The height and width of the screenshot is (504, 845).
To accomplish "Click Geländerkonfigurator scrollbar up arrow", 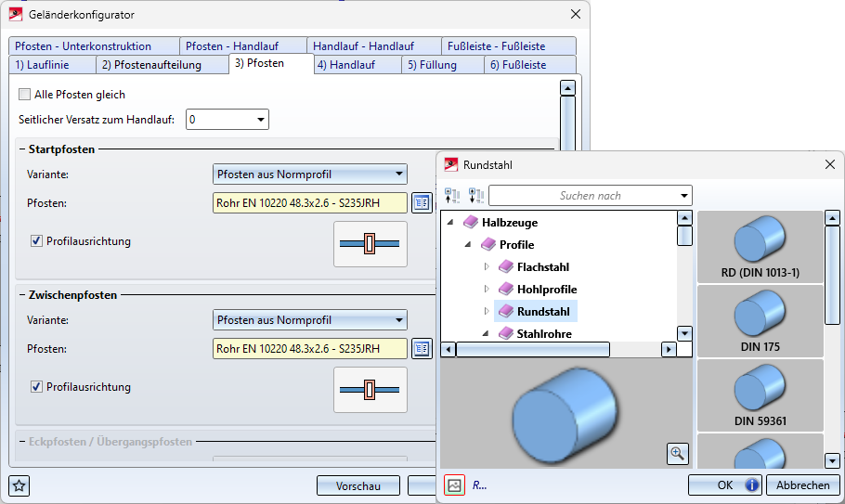I will click(x=567, y=88).
